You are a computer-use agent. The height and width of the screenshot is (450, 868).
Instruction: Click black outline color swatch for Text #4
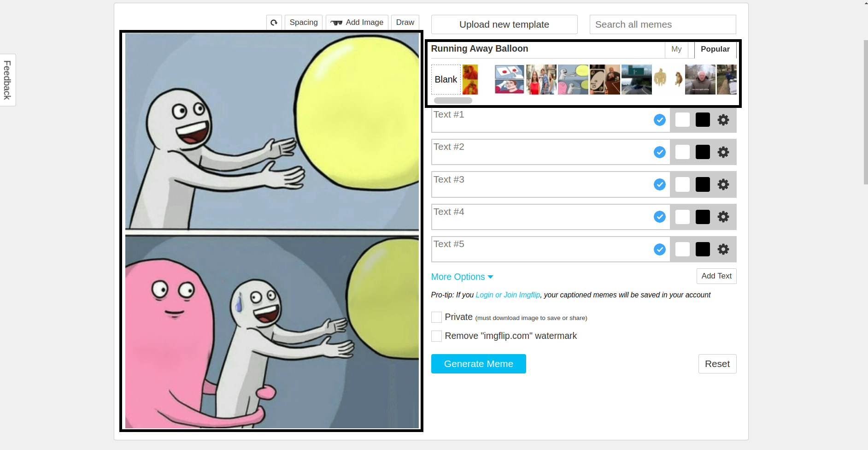pyautogui.click(x=703, y=217)
